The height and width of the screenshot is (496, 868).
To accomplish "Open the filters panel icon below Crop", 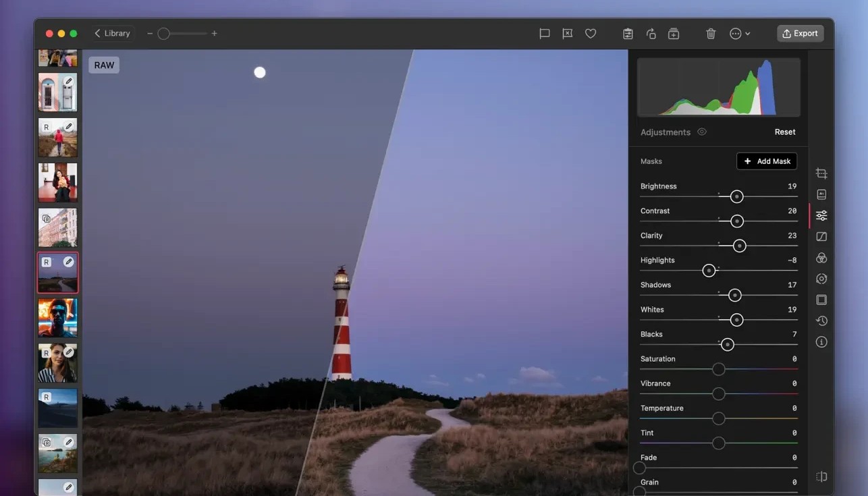I will click(821, 194).
